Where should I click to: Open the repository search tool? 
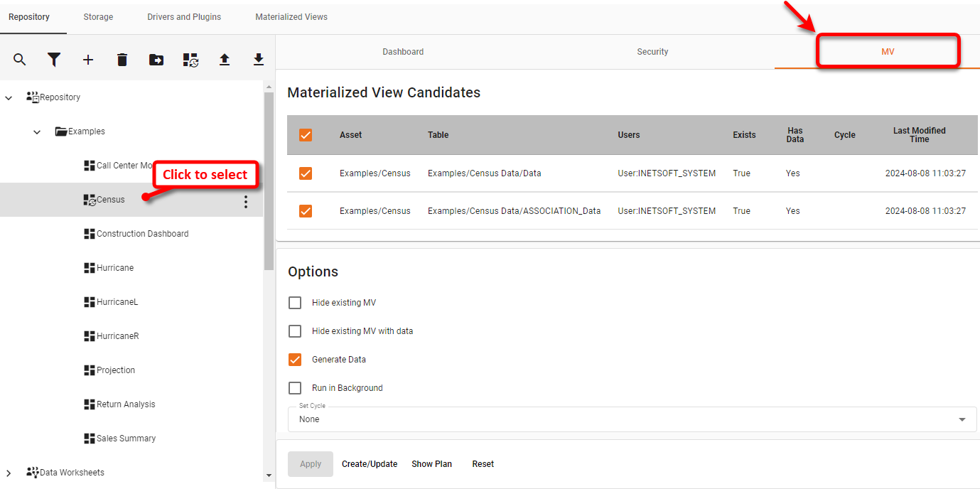[x=19, y=60]
